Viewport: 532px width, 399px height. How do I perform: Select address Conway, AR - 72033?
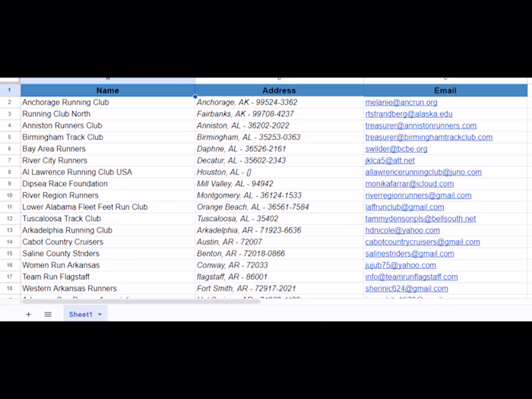(279, 265)
